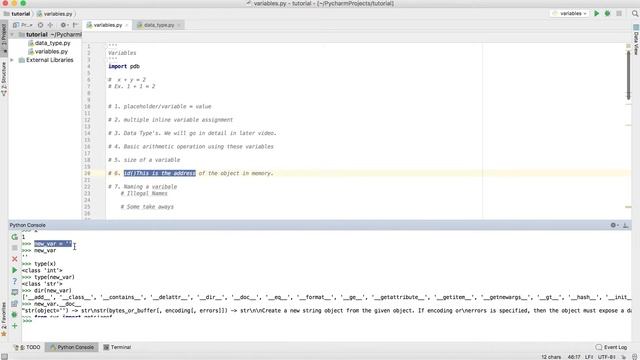Screen dimensions: 640x360
Task: Click the '12 chars' status bar entry
Action: (x=551, y=357)
